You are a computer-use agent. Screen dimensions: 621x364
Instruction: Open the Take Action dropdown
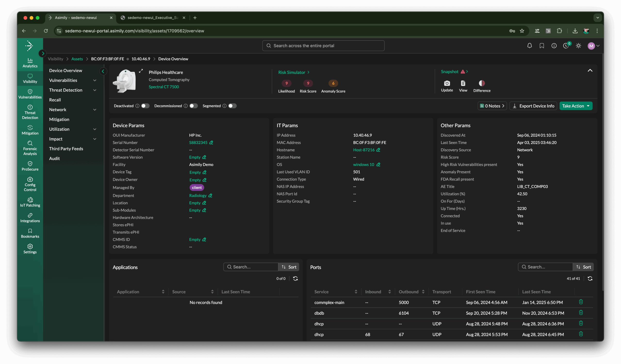tap(576, 106)
